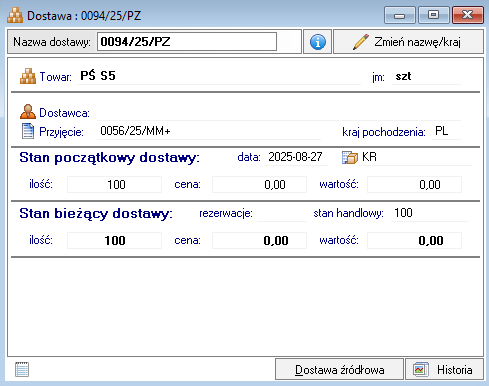This screenshot has width=489, height=386.
Task: Click the warehouse icon next to KR
Action: (350, 157)
